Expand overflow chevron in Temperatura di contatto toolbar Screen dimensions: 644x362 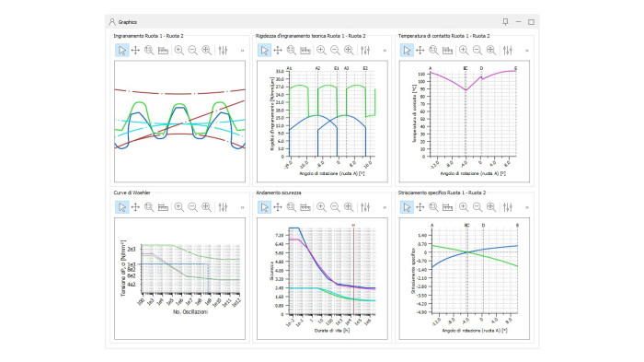527,51
